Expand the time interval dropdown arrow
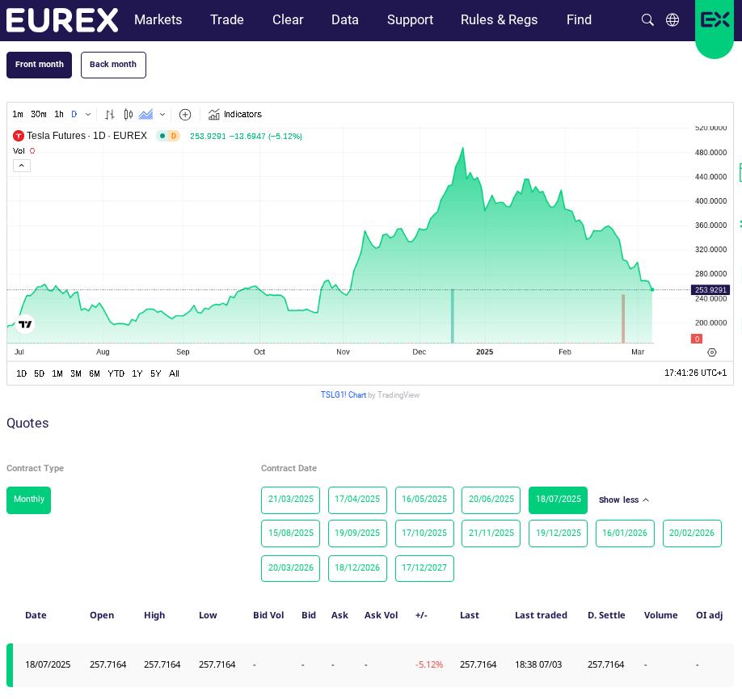 point(88,115)
